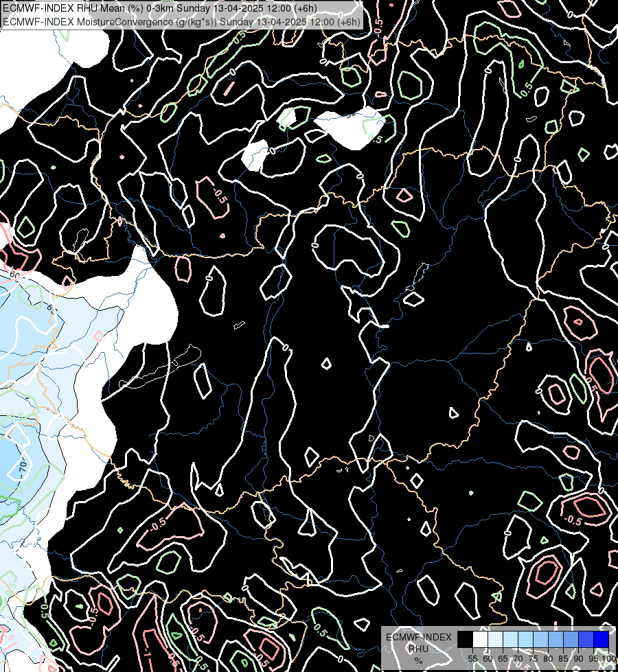Click the legend tick label 65

tap(503, 659)
